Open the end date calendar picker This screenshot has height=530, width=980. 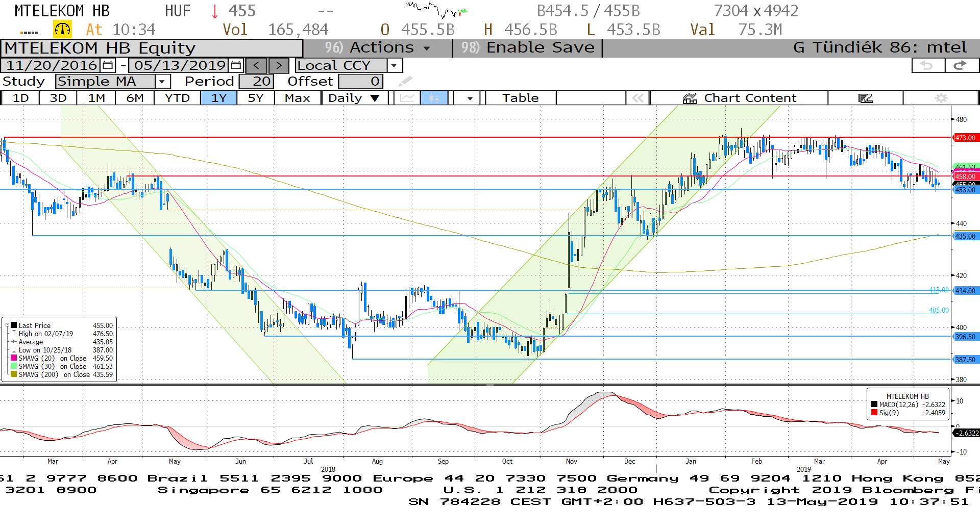tap(236, 65)
